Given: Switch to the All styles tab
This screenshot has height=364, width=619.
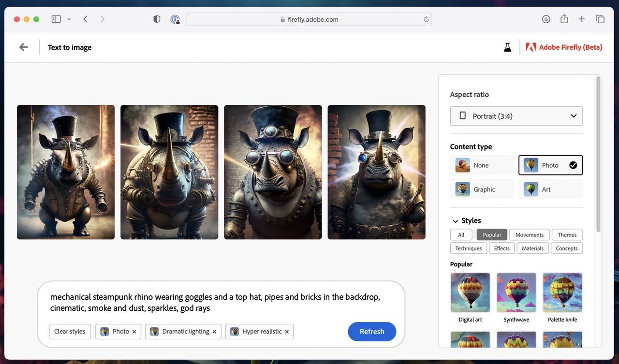Looking at the screenshot, I should [461, 235].
